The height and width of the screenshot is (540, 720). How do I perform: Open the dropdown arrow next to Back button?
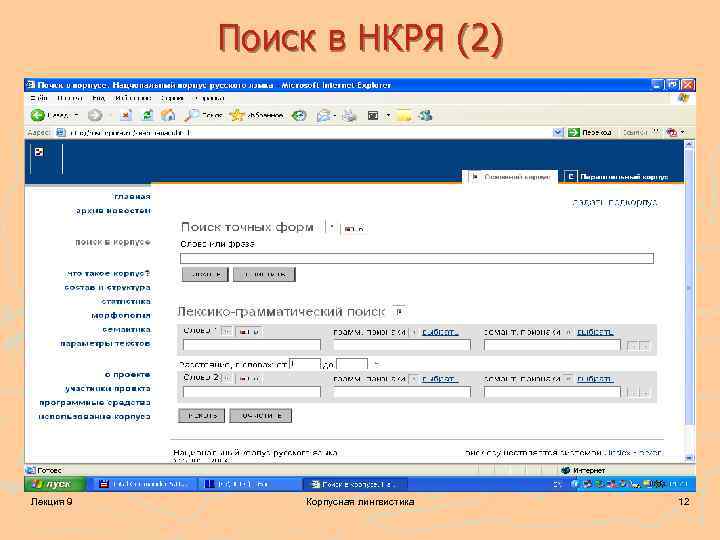click(76, 115)
